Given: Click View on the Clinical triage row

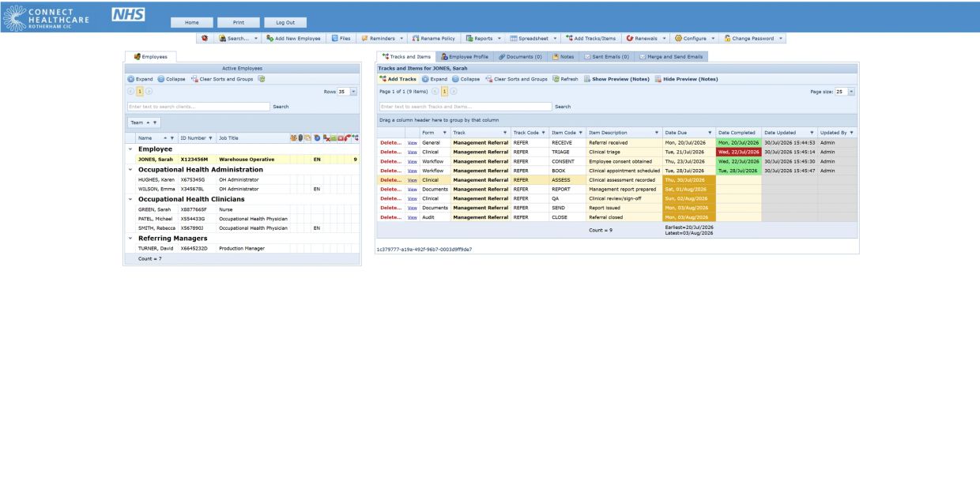Looking at the screenshot, I should (412, 152).
